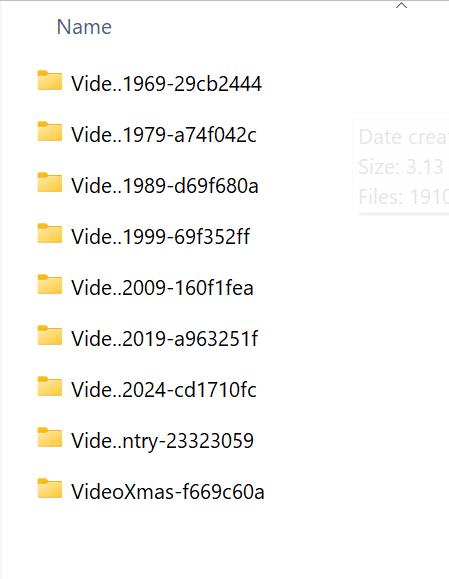This screenshot has width=449, height=579.
Task: Pick the Vide..2009-160f1fea folder label
Action: pos(162,288)
